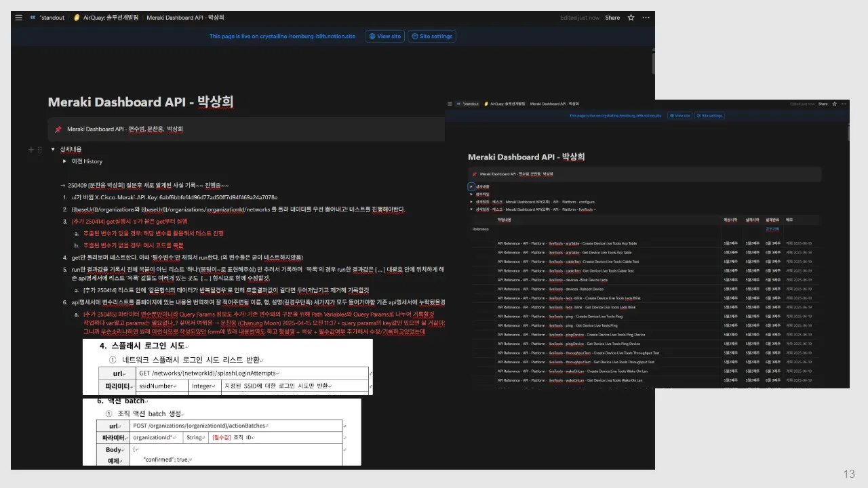868x488 pixels.
Task: Click 예상시작 column header
Action: pyautogui.click(x=730, y=220)
